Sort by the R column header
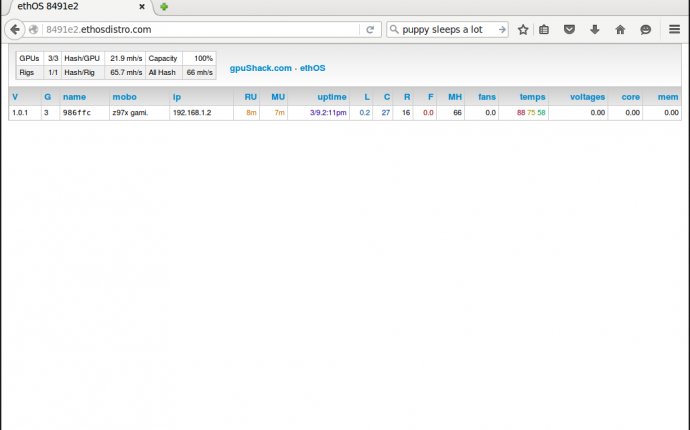This screenshot has height=430, width=690. pyautogui.click(x=407, y=97)
